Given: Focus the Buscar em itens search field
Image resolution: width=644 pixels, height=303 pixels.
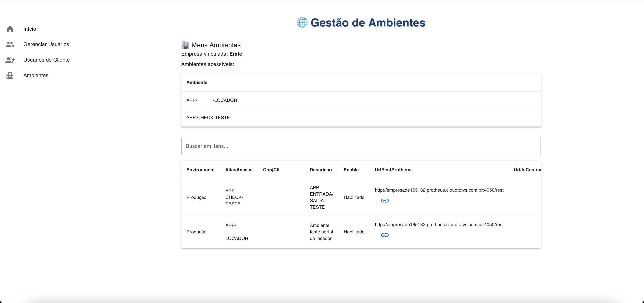Looking at the screenshot, I should point(361,146).
